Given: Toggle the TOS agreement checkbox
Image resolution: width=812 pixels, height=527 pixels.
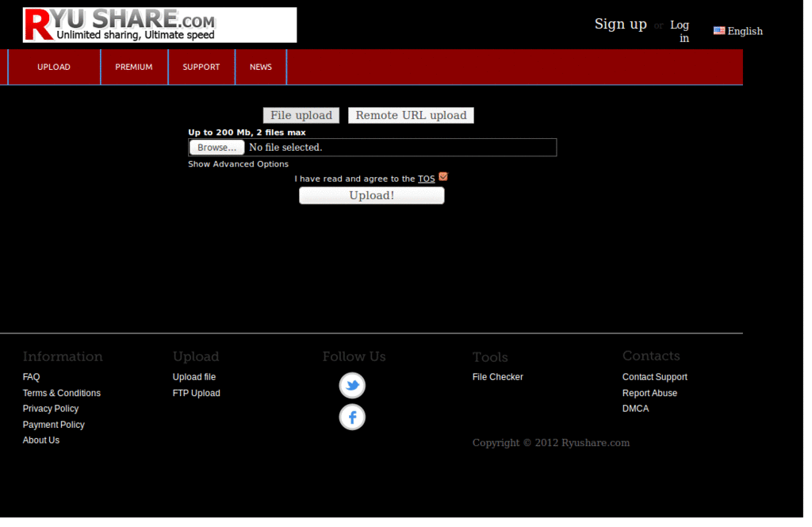Looking at the screenshot, I should point(443,177).
